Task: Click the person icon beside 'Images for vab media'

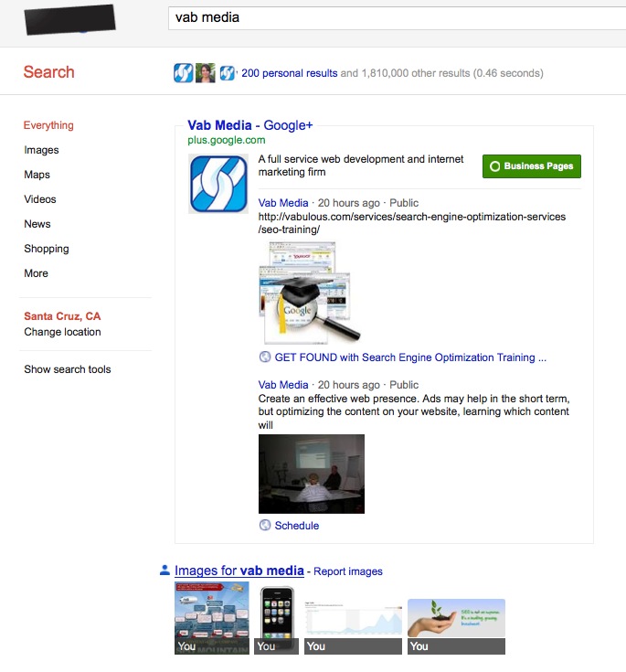Action: click(164, 570)
